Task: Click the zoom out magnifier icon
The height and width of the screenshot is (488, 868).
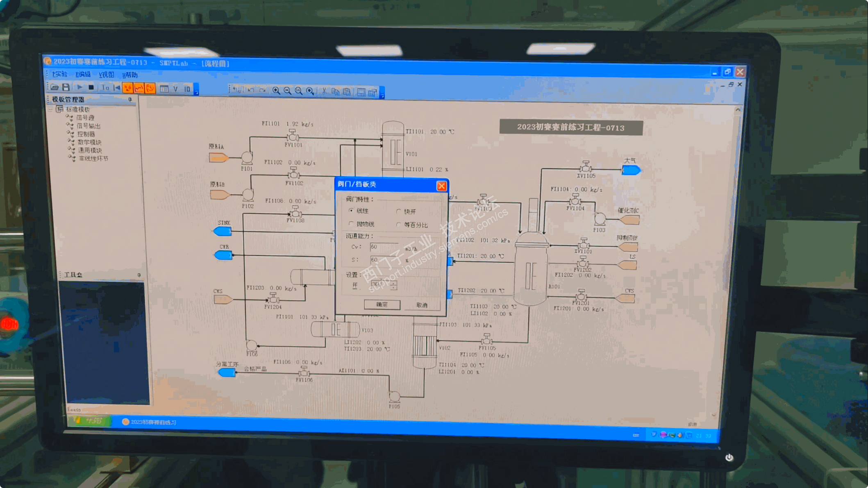Action: [288, 91]
